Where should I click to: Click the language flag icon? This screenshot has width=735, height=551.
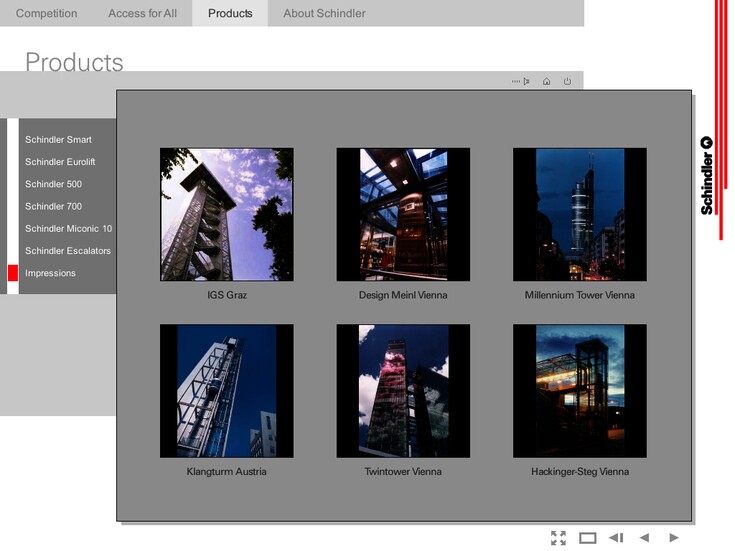521,81
